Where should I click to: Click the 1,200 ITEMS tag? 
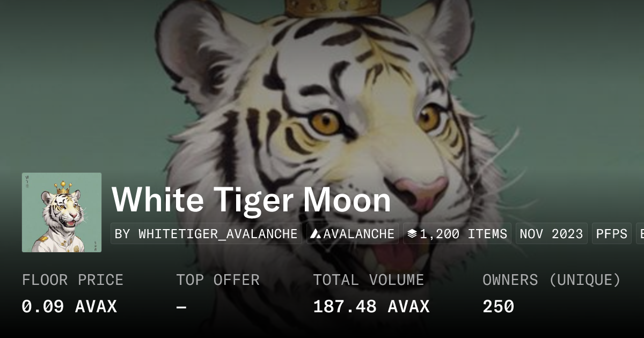pyautogui.click(x=457, y=234)
